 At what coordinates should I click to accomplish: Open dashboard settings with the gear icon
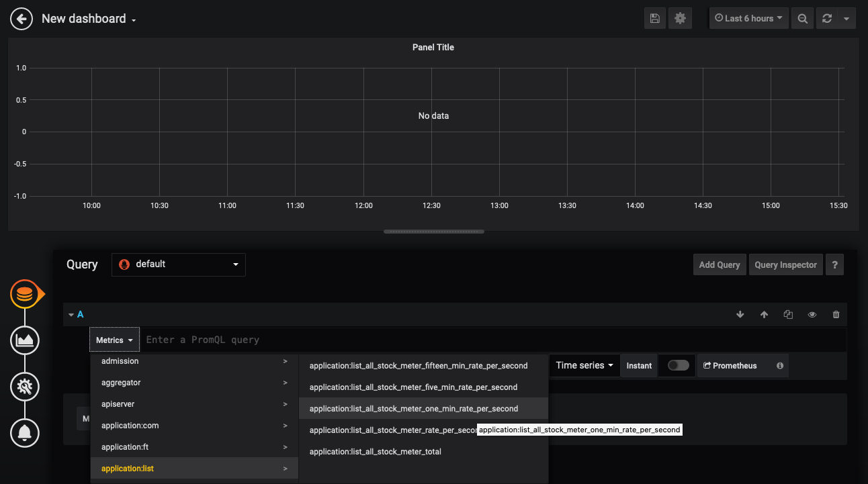(680, 18)
